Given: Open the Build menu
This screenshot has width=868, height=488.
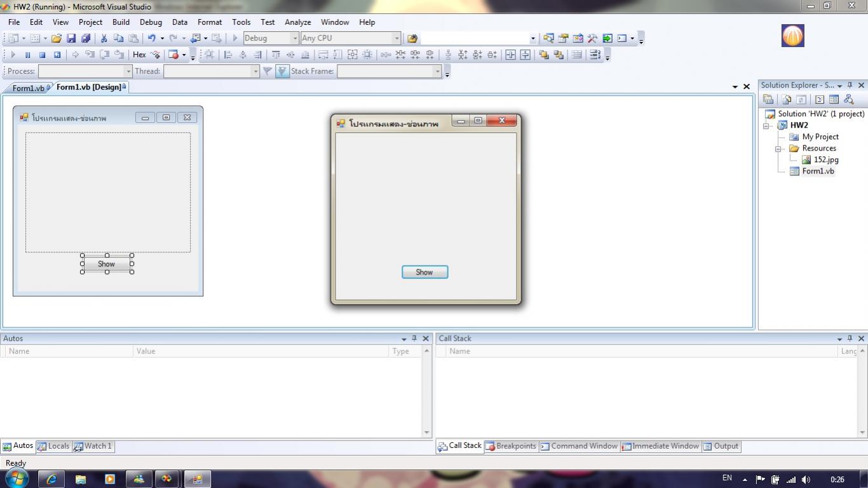Looking at the screenshot, I should tap(121, 22).
